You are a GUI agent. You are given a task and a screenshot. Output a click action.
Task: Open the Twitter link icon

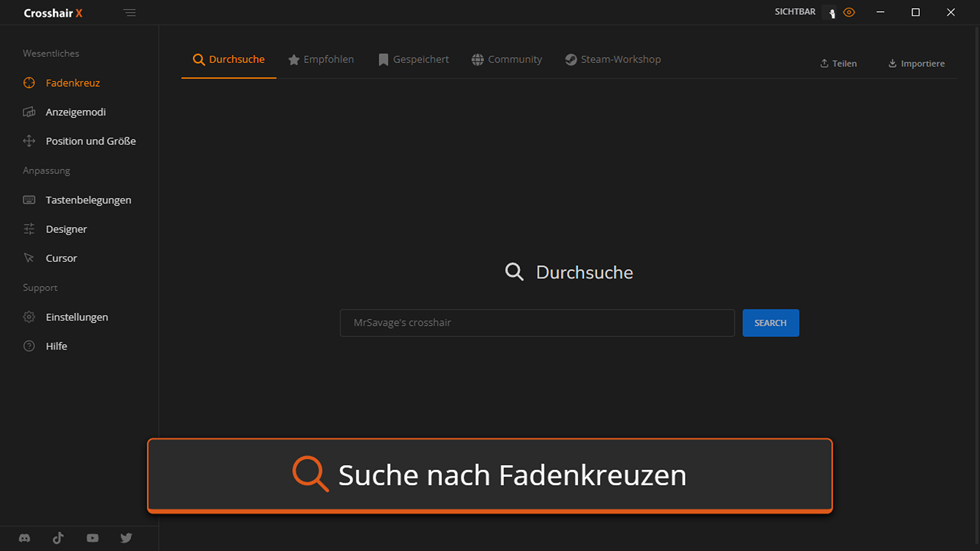(x=126, y=538)
